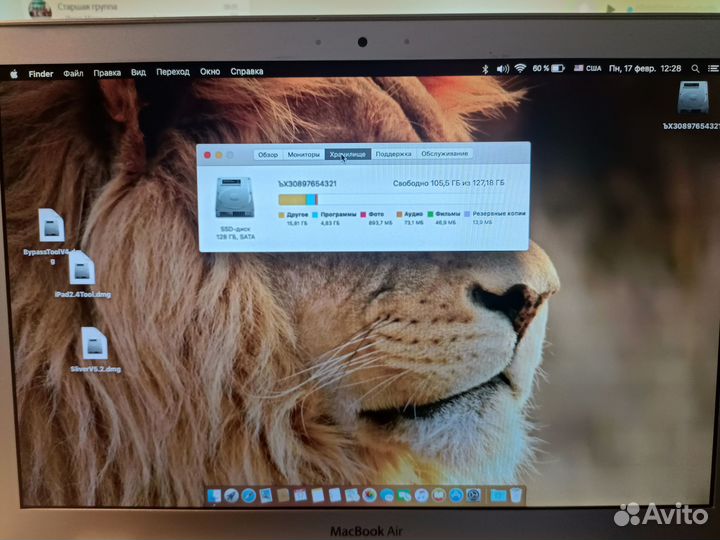The image size is (720, 540).
Task: Click the Фото legend color swatch
Action: [x=363, y=214]
